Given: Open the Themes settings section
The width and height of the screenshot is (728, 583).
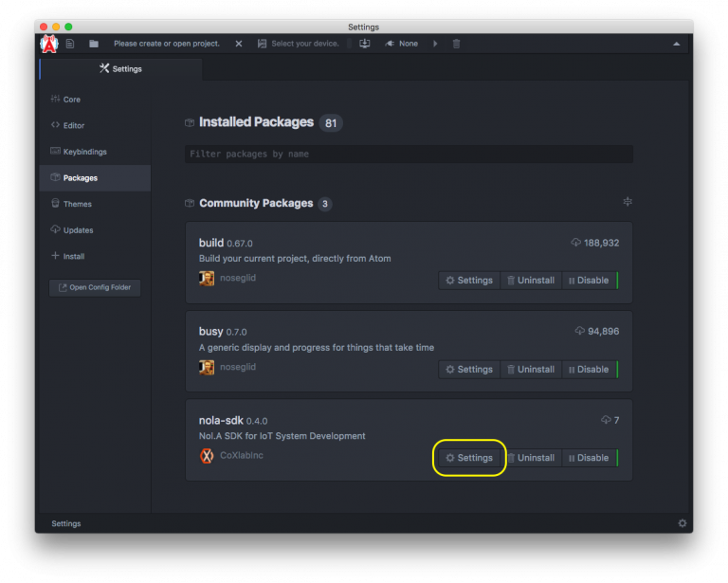Looking at the screenshot, I should 77,204.
